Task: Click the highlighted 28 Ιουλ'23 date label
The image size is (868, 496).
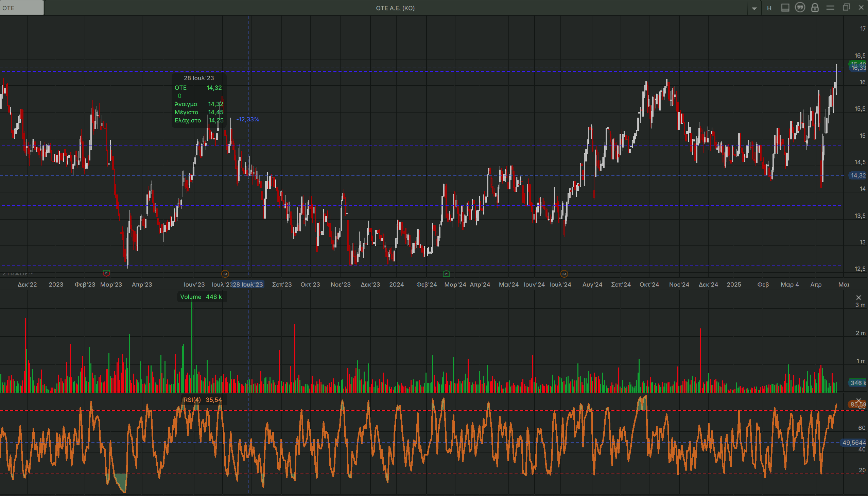Action: coord(247,285)
